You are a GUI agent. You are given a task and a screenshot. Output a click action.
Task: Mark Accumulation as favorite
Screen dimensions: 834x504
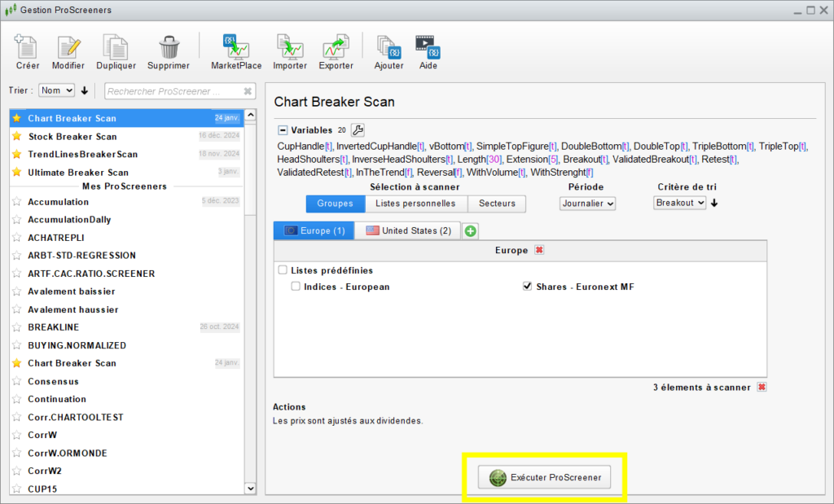[17, 201]
